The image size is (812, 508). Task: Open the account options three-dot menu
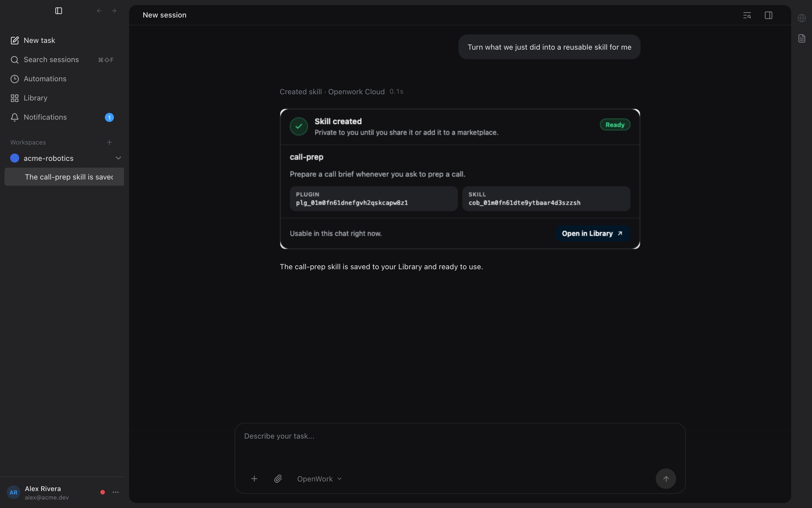(x=115, y=492)
